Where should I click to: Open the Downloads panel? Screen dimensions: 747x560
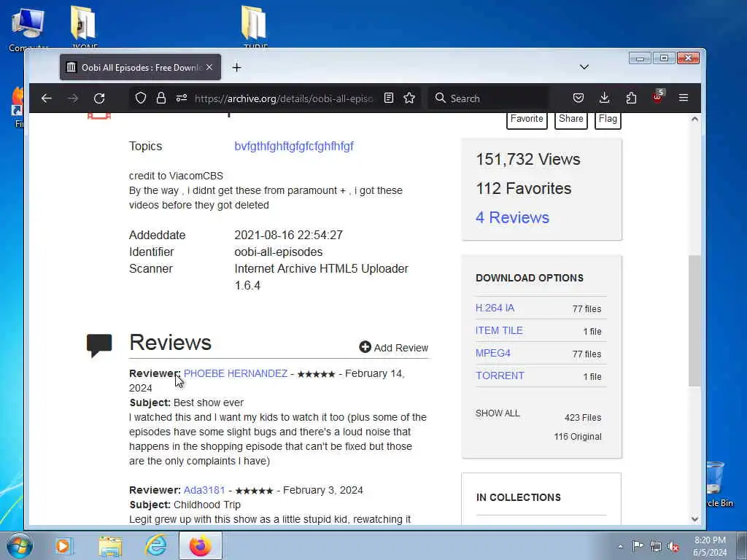(605, 98)
